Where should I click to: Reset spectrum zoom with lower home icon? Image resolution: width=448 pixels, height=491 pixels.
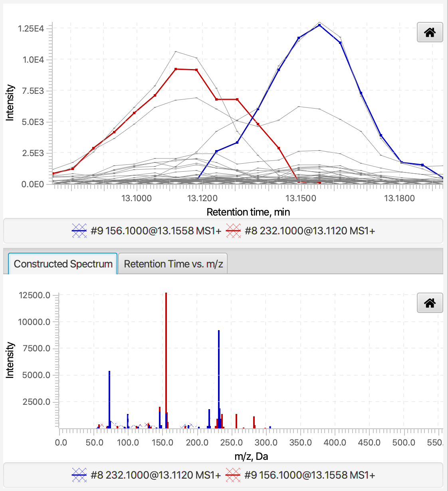click(x=430, y=303)
